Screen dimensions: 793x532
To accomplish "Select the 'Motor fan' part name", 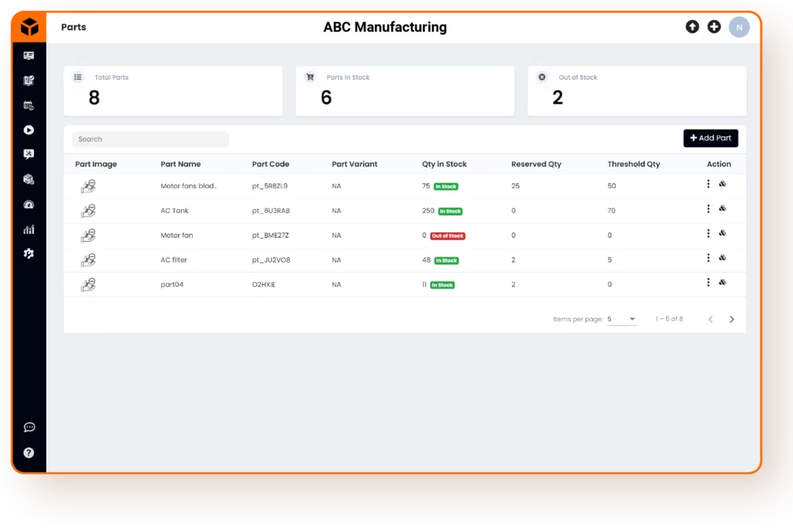I will [177, 235].
